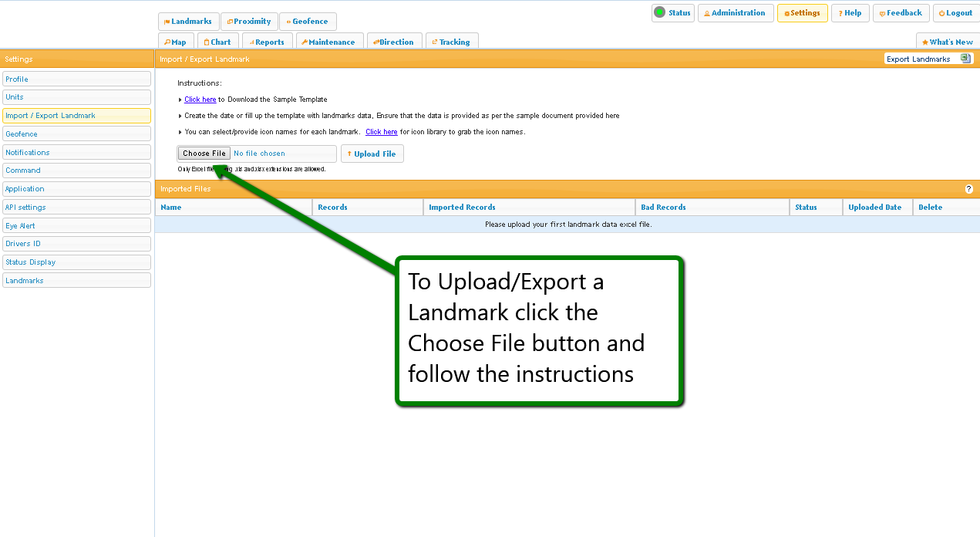This screenshot has width=980, height=537.
Task: Open the Reports tab
Action: point(266,42)
